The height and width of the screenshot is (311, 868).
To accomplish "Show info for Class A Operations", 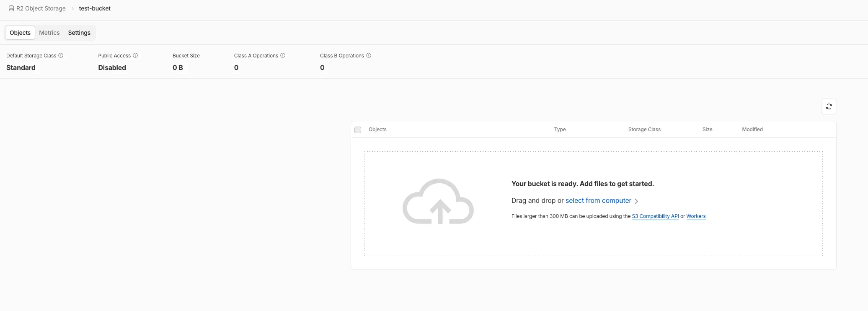I will click(x=283, y=55).
